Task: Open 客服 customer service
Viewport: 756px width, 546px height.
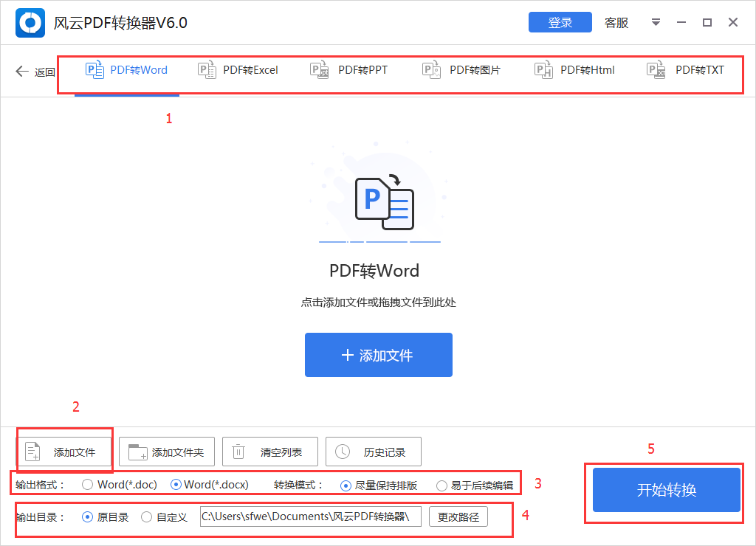Action: pos(616,23)
